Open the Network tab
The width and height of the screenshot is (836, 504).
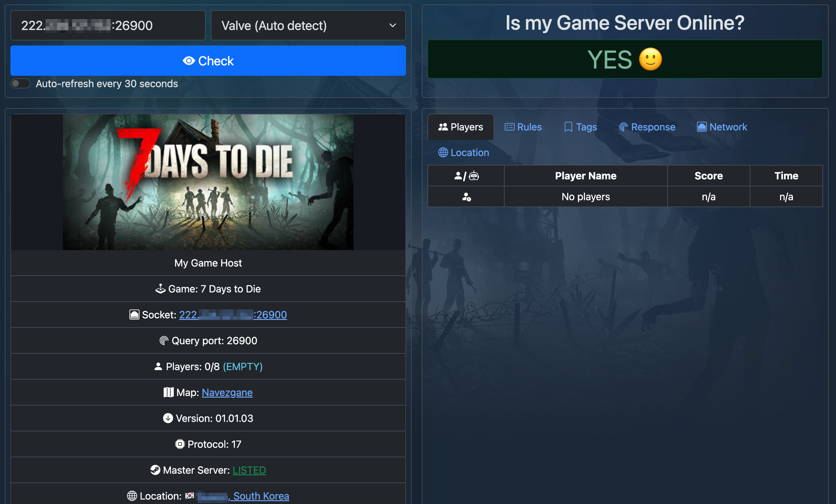(722, 127)
